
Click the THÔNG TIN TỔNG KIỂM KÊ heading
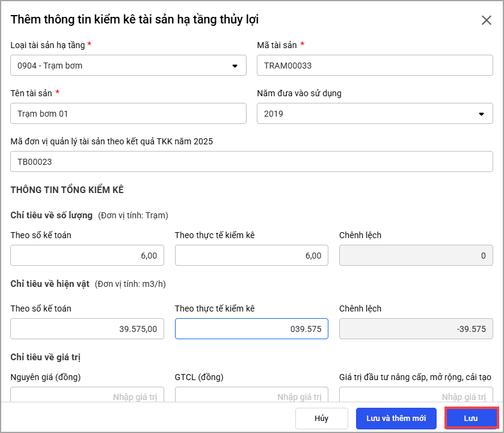click(x=67, y=190)
